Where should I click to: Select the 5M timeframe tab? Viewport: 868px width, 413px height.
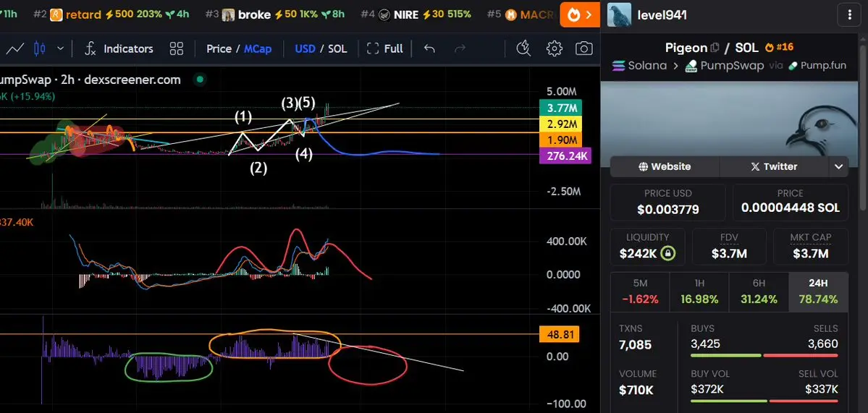[x=640, y=291]
